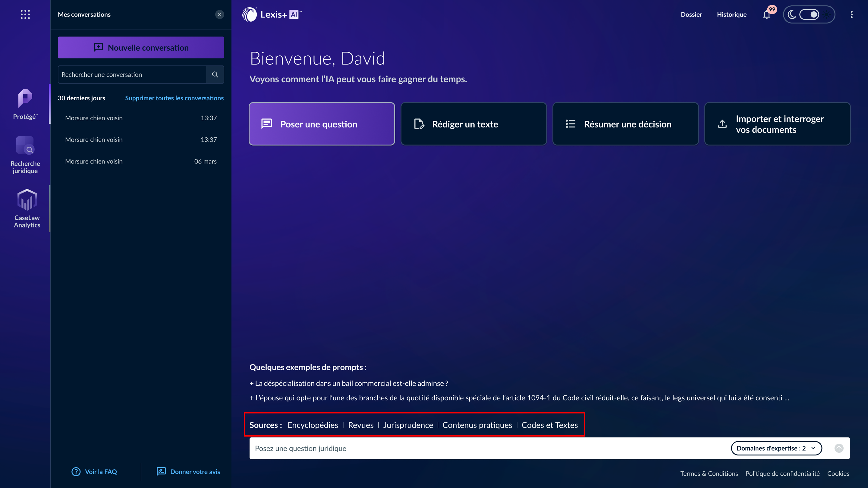The height and width of the screenshot is (488, 868).
Task: Open the Dossier menu
Action: tap(691, 14)
